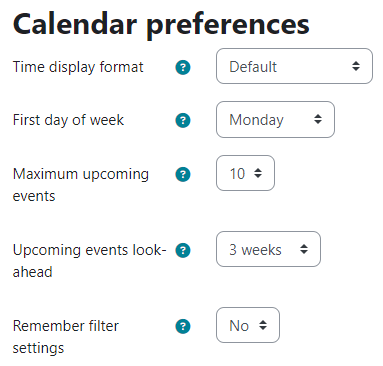
Task: Open the Remember filter settings No dropdown
Action: point(248,325)
